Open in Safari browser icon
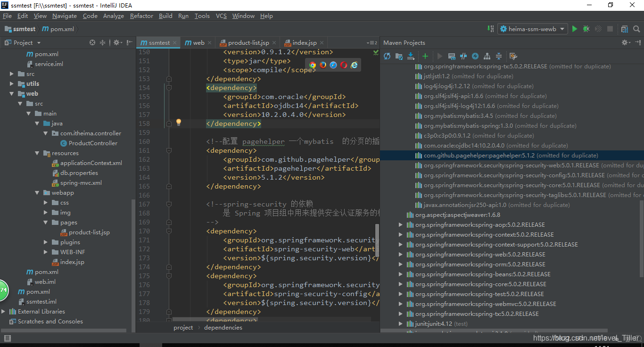 click(x=333, y=65)
